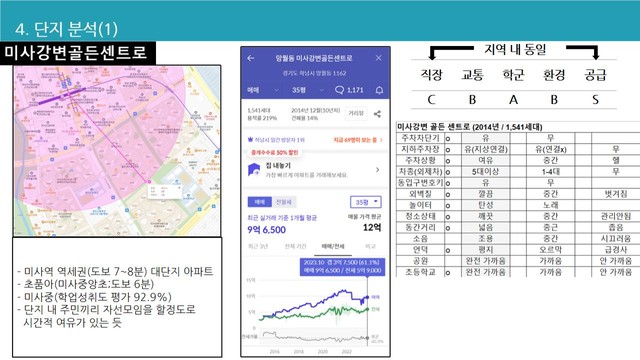Click the 공급 column heading
The height and width of the screenshot is (360, 640).
595,75
